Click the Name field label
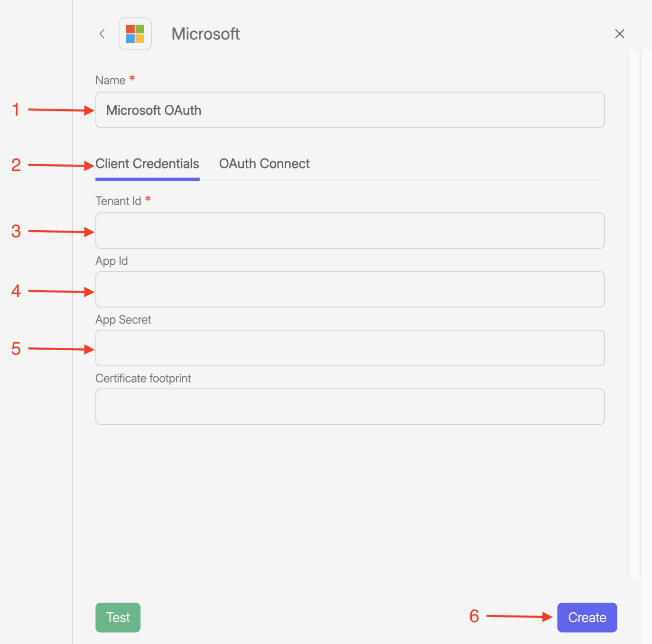 pos(110,80)
